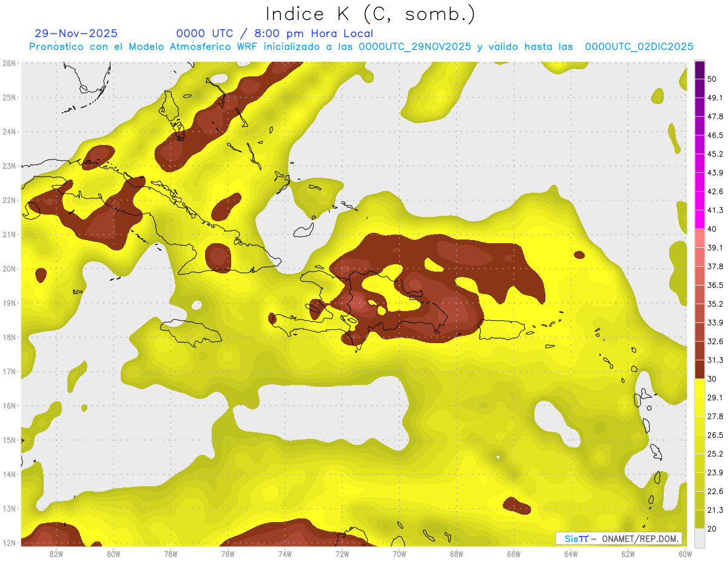Click the "33.9" color scale label
The height and width of the screenshot is (562, 728).
pos(715,323)
